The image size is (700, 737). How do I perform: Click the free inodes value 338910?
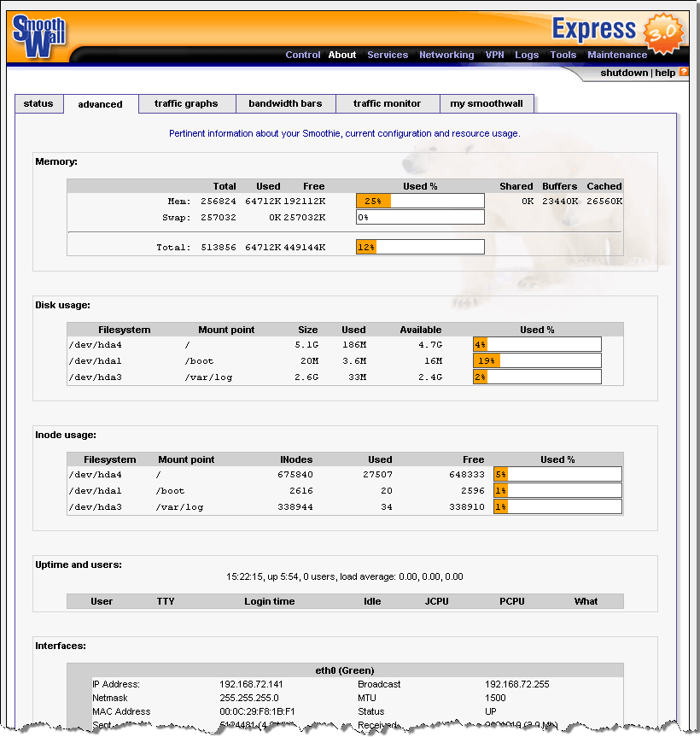pyautogui.click(x=466, y=506)
